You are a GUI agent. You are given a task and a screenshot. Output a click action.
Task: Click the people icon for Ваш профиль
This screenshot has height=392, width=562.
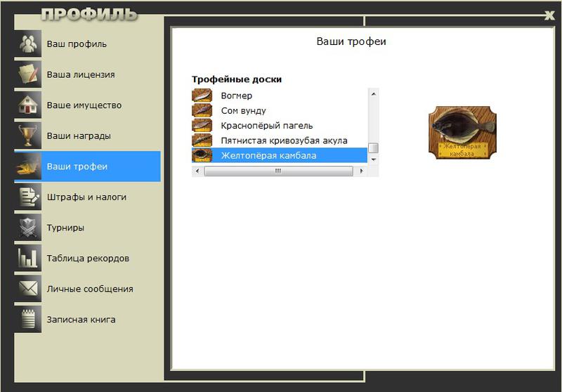tap(28, 44)
